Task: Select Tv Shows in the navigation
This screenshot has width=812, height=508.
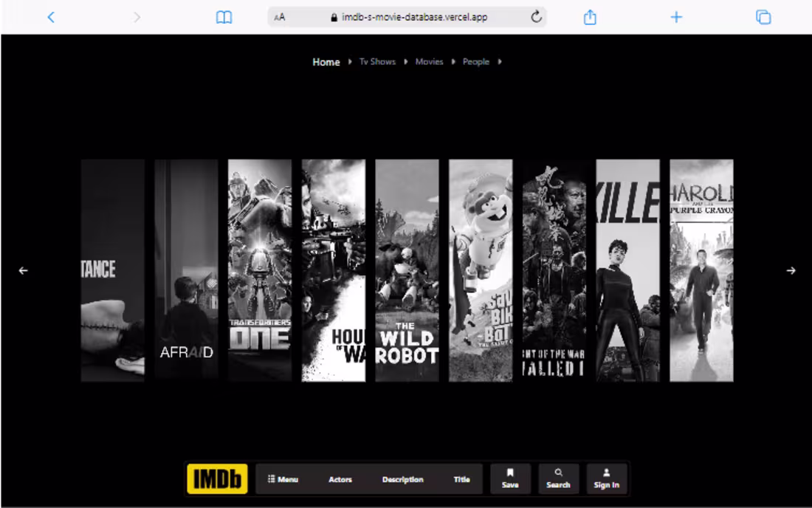Action: 376,62
